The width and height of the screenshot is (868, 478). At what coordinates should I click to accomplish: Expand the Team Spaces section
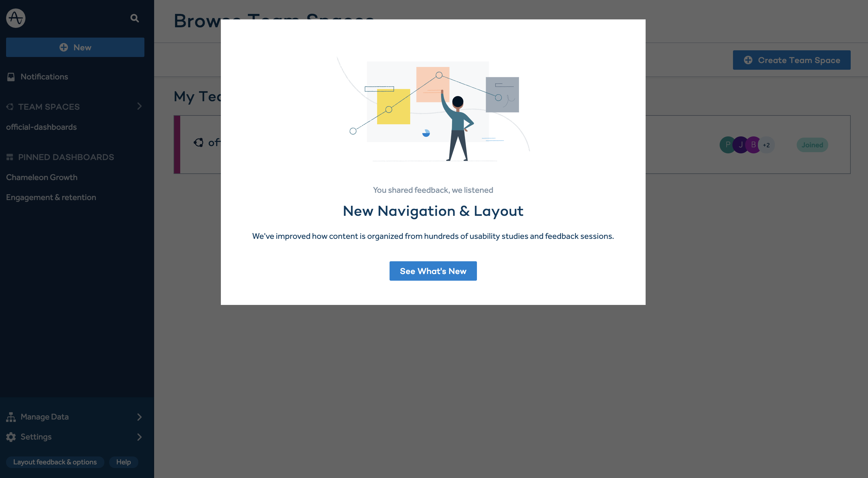tap(140, 107)
